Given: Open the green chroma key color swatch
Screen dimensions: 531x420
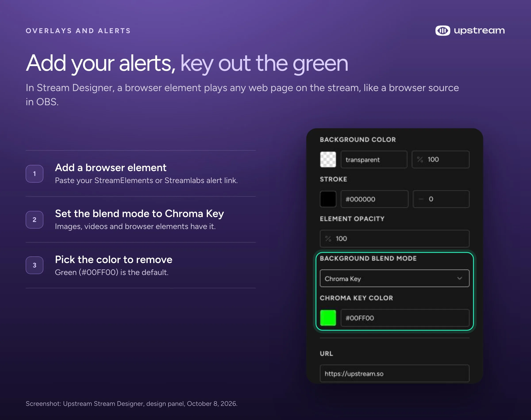Looking at the screenshot, I should click(x=328, y=318).
